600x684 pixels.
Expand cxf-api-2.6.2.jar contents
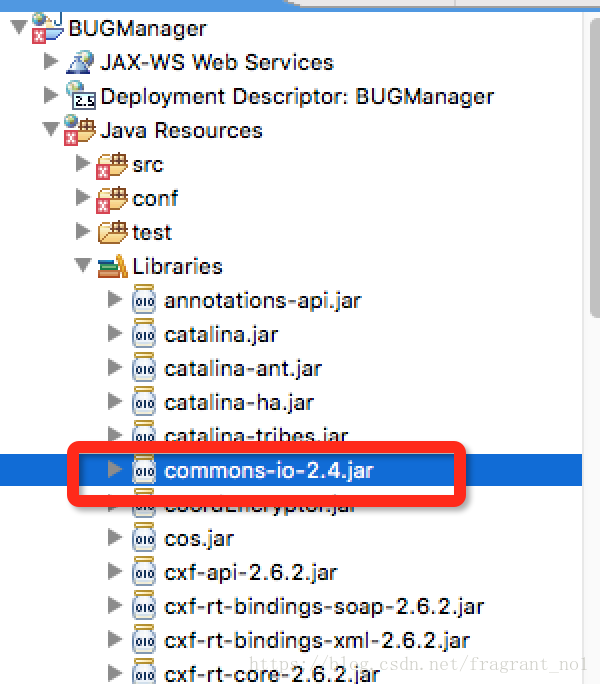115,571
